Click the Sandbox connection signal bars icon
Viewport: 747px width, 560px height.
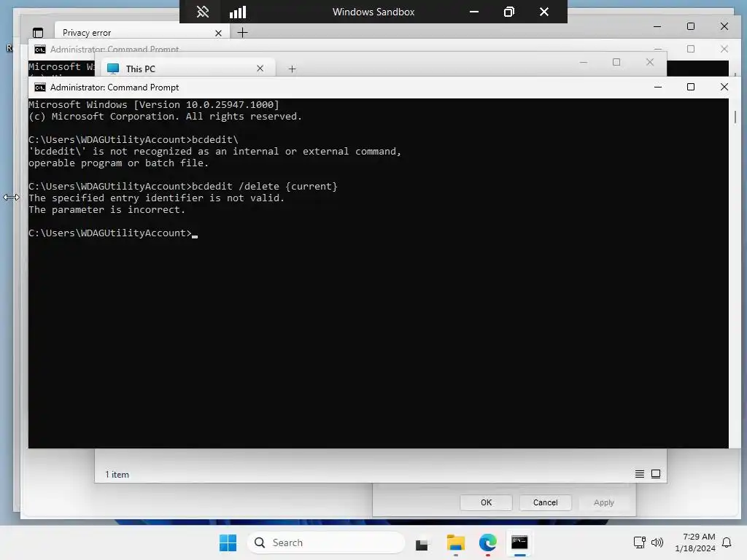(238, 12)
